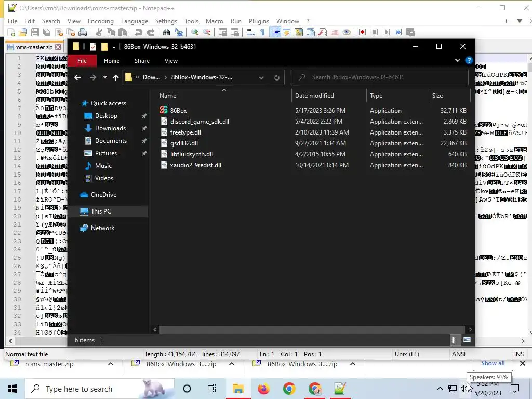Click the Redo arrow icon
The height and width of the screenshot is (399, 532).
pos(150,32)
